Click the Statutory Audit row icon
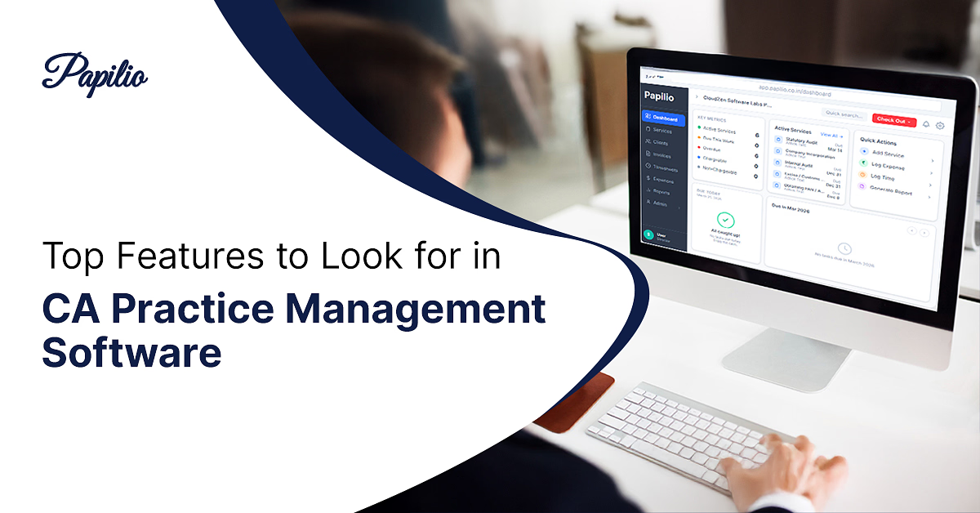This screenshot has height=513, width=980. click(x=777, y=140)
